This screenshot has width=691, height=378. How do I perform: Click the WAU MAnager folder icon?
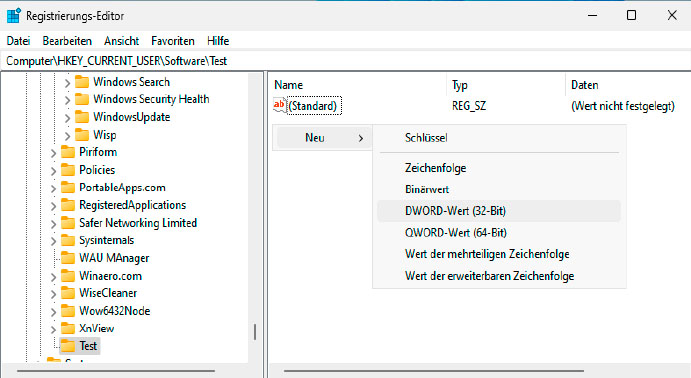coord(67,258)
